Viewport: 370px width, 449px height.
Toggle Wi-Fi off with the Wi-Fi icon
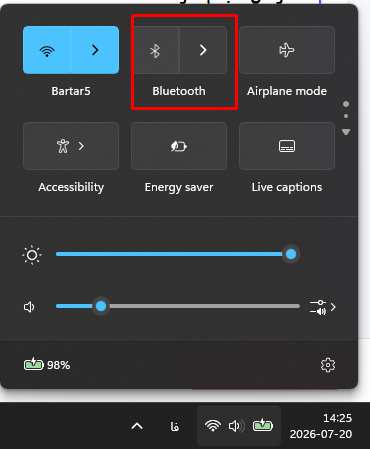(47, 50)
